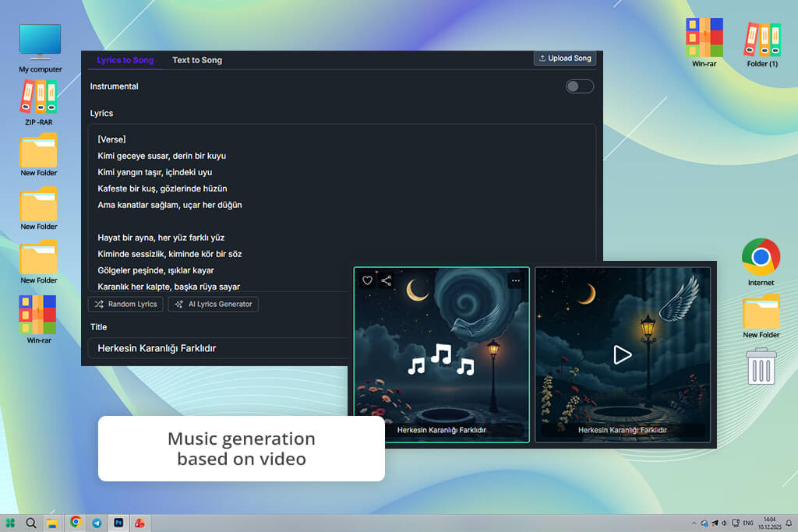This screenshot has width=798, height=532.
Task: Open the red app icon next to Photoshop
Action: pos(139,523)
